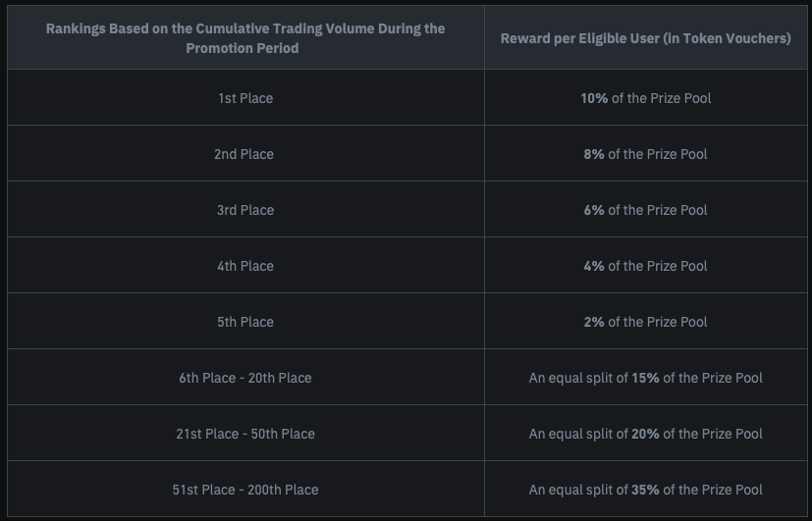
Task: Click the 21st Place - 50th Place cell
Action: coord(245,434)
